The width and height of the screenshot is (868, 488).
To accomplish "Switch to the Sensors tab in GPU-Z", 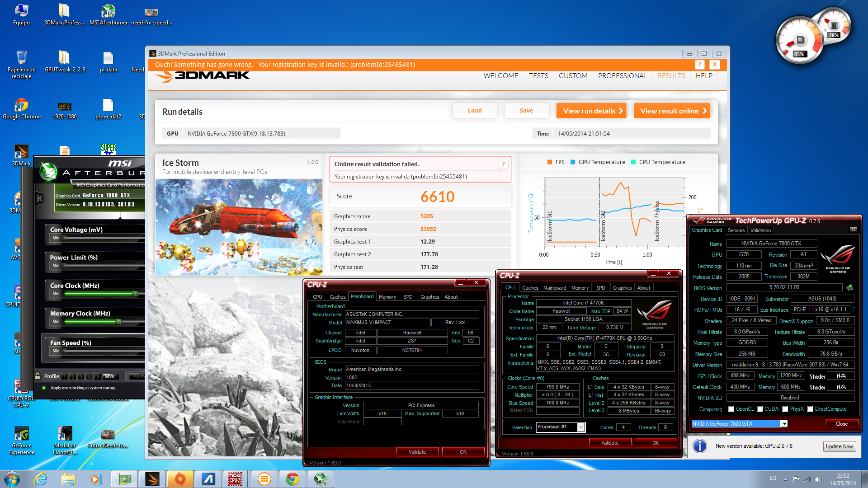I will click(736, 230).
